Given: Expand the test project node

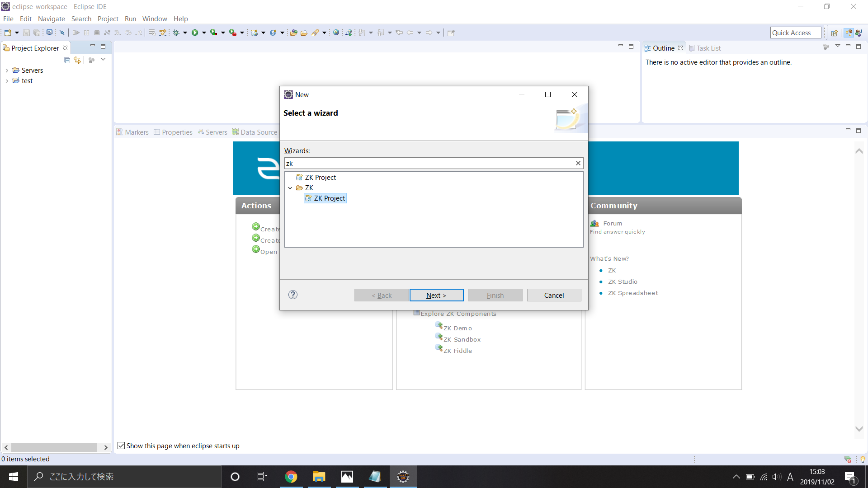Looking at the screenshot, I should coord(7,81).
